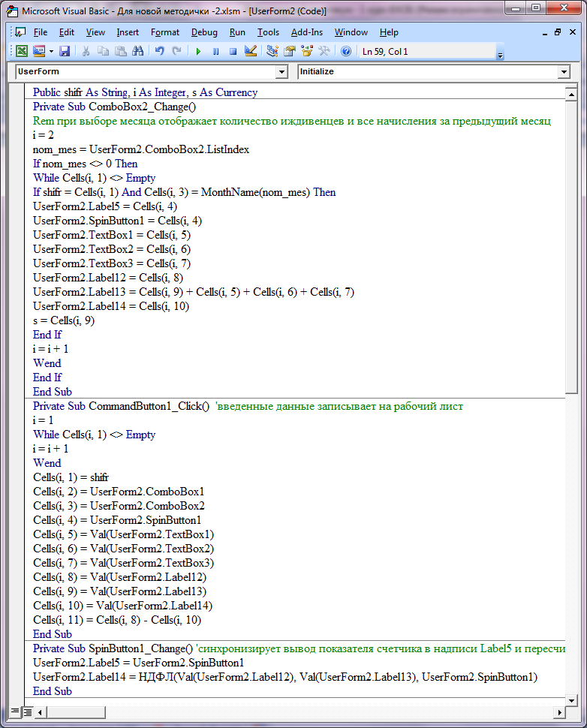Run the macro with the green play icon
The height and width of the screenshot is (728, 587).
(x=198, y=51)
